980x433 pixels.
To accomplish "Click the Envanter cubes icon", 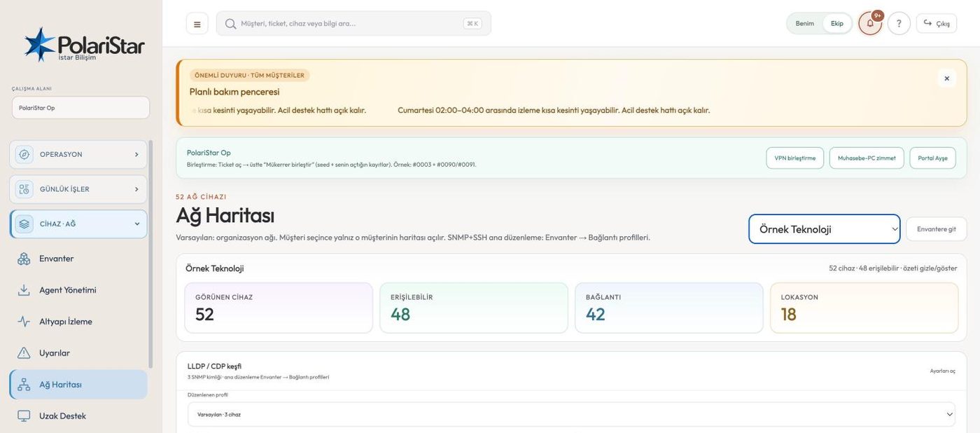I will [x=24, y=259].
